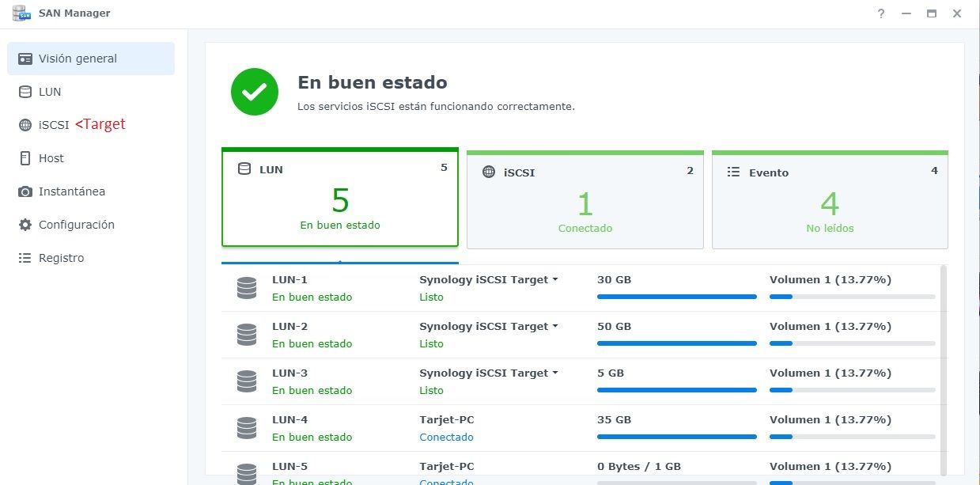Screen dimensions: 980x485
Task: Click the Volumen 1 usage bar for LUN-1
Action: 852,297
